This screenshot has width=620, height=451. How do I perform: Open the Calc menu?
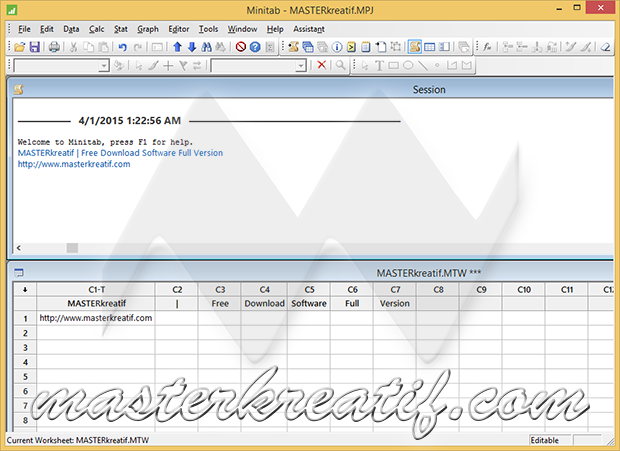coord(96,29)
